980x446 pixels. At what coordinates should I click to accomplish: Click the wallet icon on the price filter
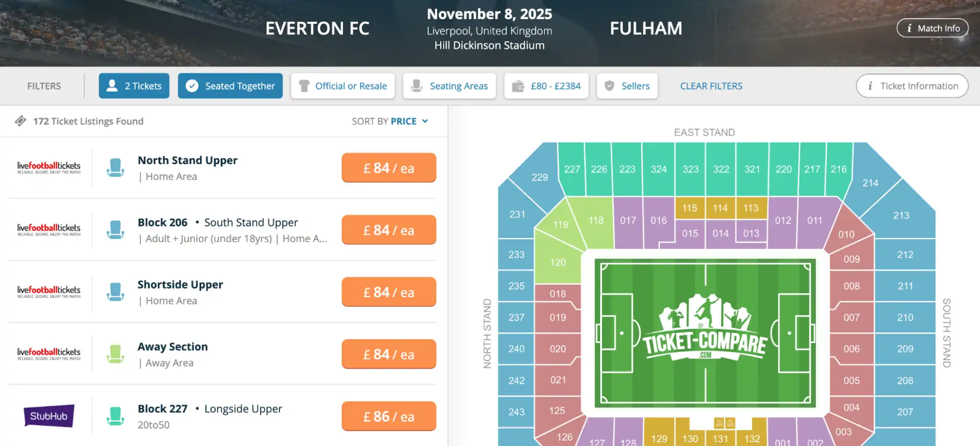click(518, 85)
